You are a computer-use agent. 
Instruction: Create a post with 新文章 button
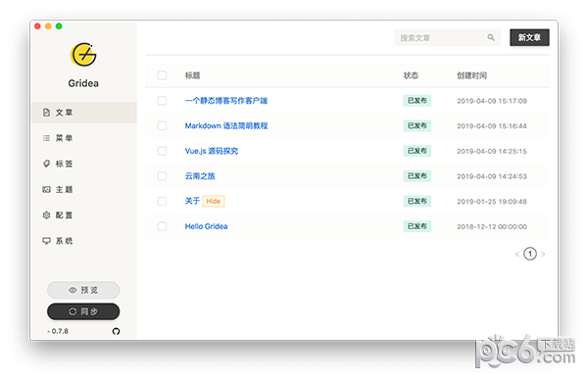529,37
